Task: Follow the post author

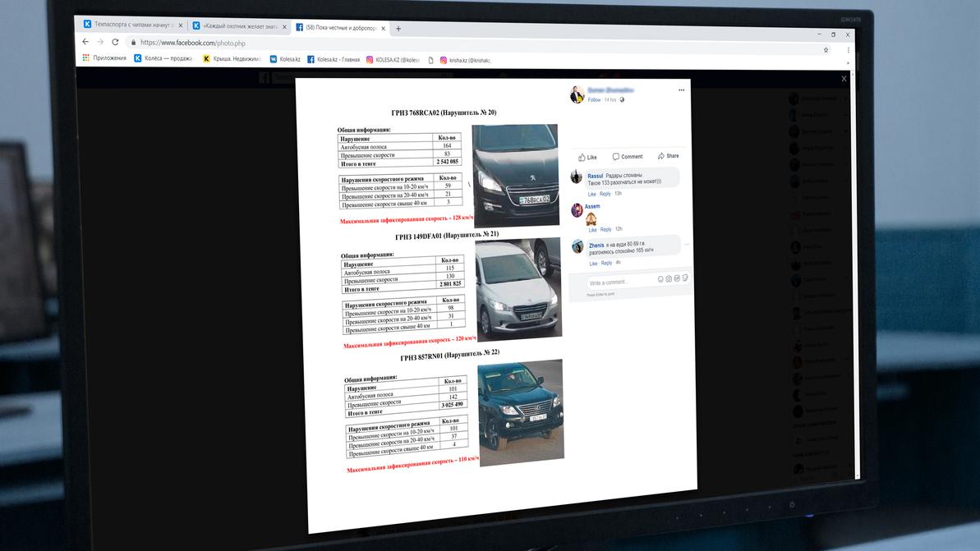Action: coord(594,100)
